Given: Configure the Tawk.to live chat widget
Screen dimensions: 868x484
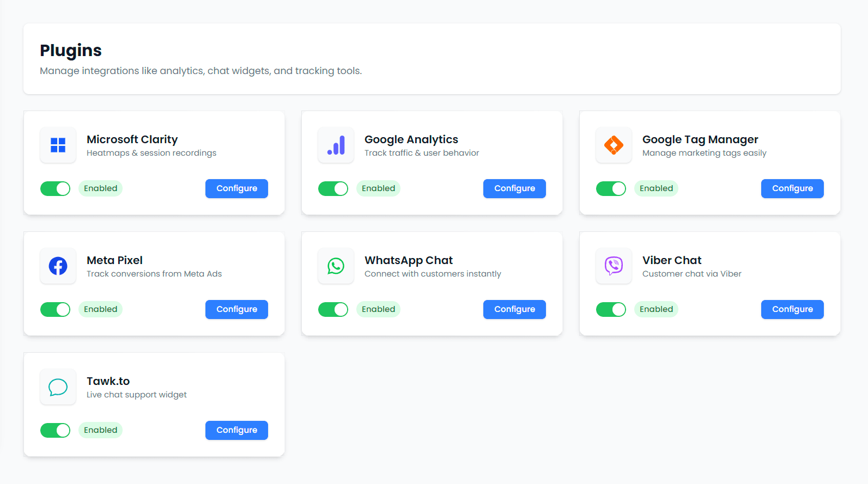Looking at the screenshot, I should 236,430.
